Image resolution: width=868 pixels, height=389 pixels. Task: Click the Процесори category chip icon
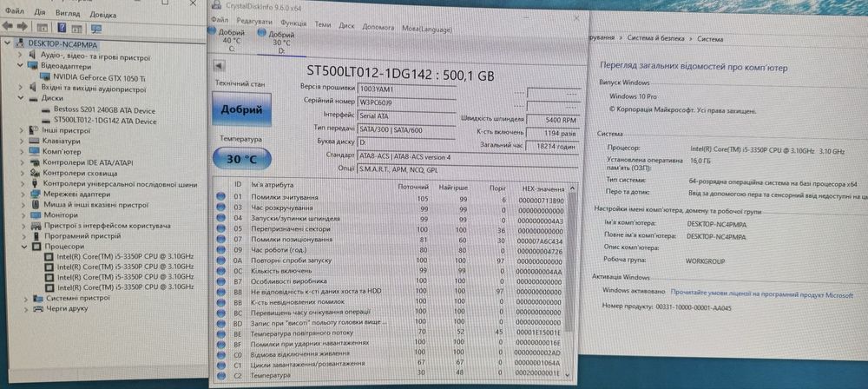point(36,247)
